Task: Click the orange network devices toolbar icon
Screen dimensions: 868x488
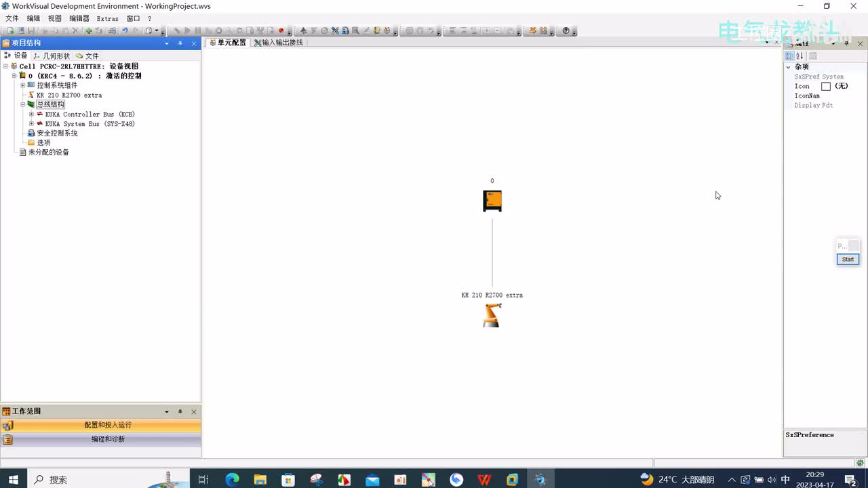Action: [x=544, y=30]
